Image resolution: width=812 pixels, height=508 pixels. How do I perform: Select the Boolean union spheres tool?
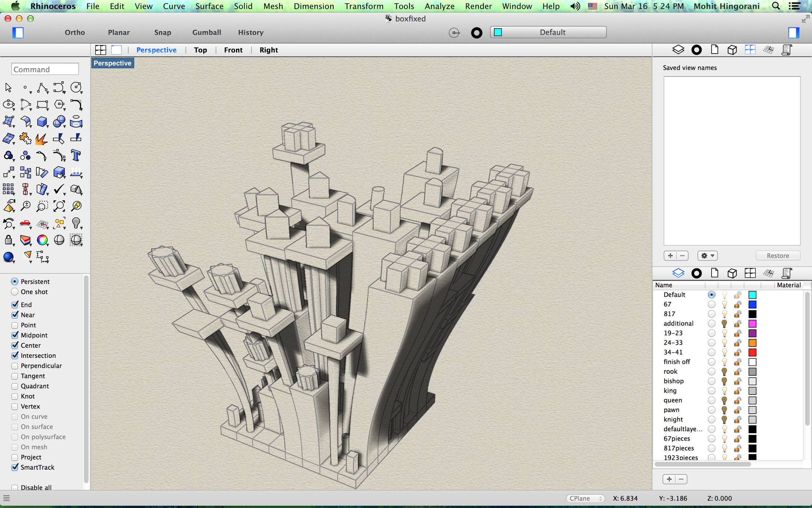59,121
